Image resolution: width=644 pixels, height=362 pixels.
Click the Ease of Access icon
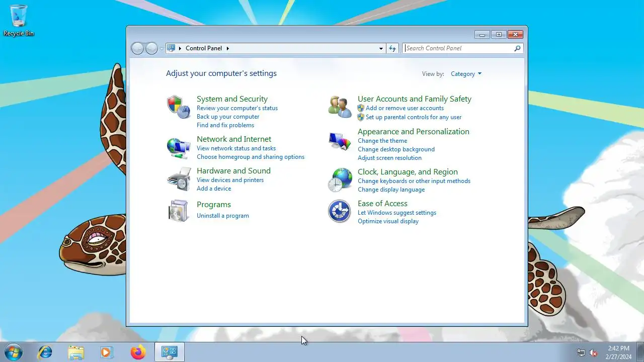pyautogui.click(x=340, y=211)
